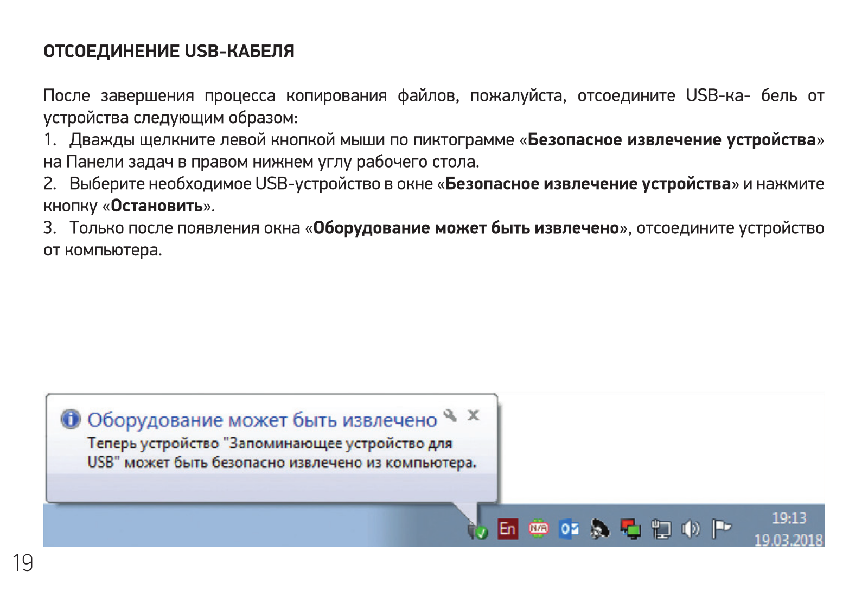Image resolution: width=868 pixels, height=590 pixels.
Task: Close the notification balloon with the X
Action: tap(473, 415)
